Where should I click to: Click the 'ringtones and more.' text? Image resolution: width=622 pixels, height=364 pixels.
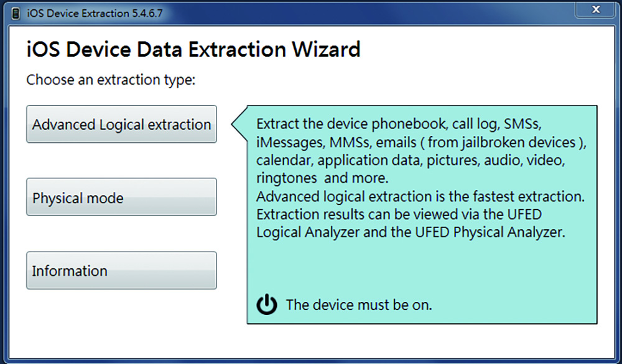coord(322,178)
